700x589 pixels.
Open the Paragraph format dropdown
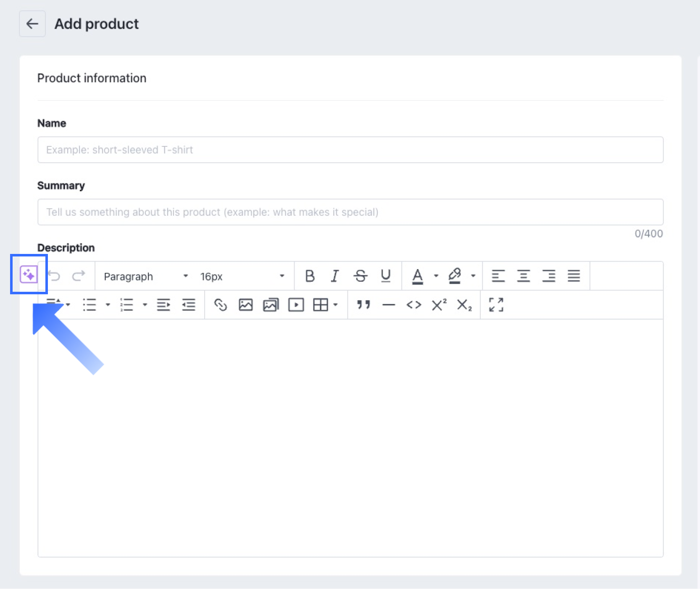145,276
